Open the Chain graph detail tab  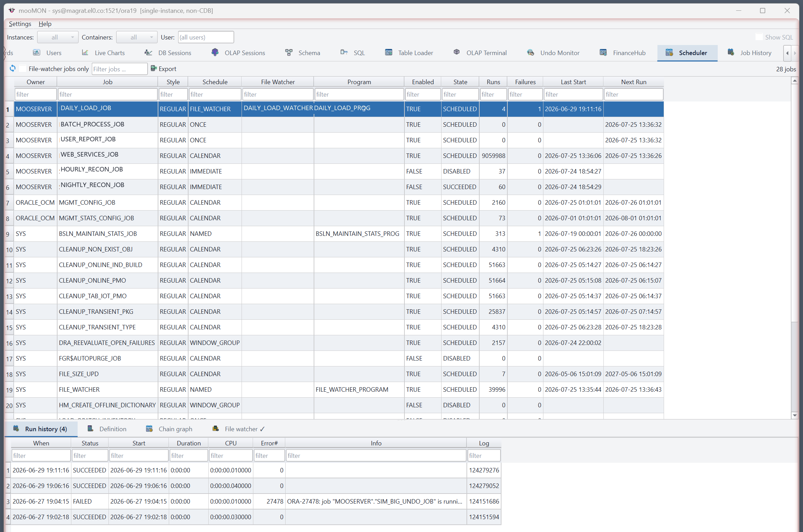169,429
